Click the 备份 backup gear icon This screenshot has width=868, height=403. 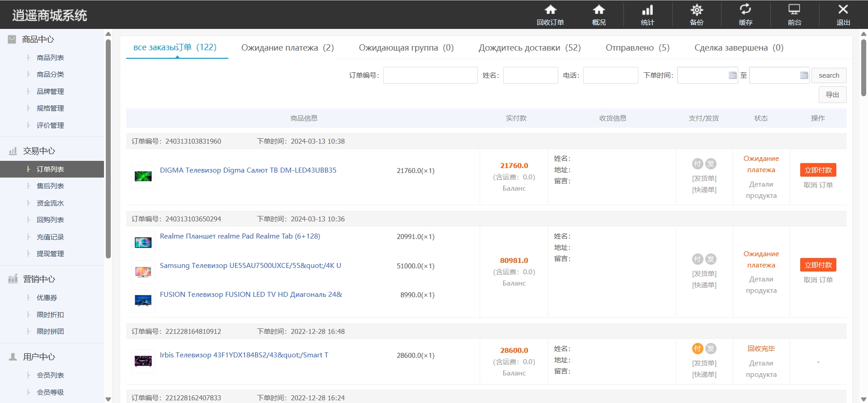pos(696,10)
